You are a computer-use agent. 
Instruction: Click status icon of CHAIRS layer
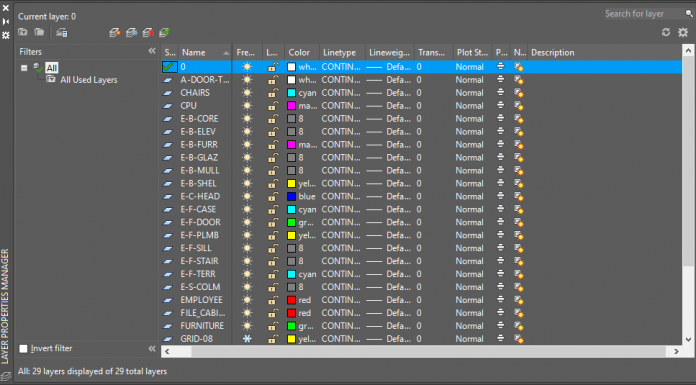coord(168,93)
